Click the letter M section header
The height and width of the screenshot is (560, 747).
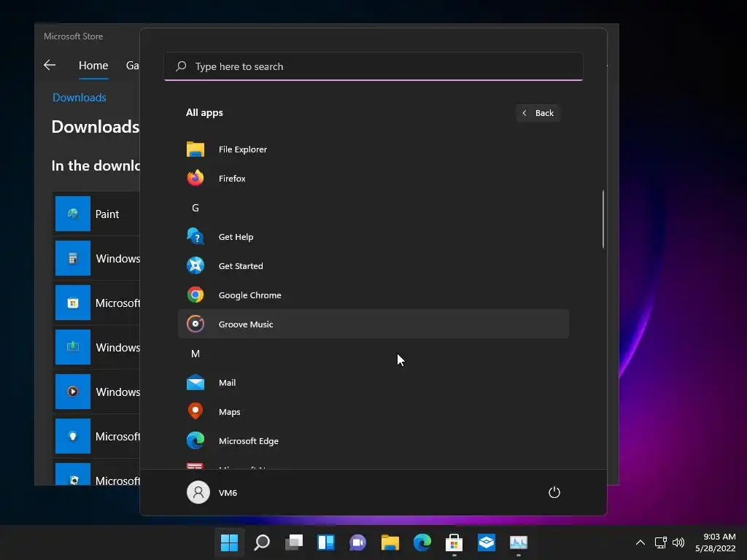point(196,354)
